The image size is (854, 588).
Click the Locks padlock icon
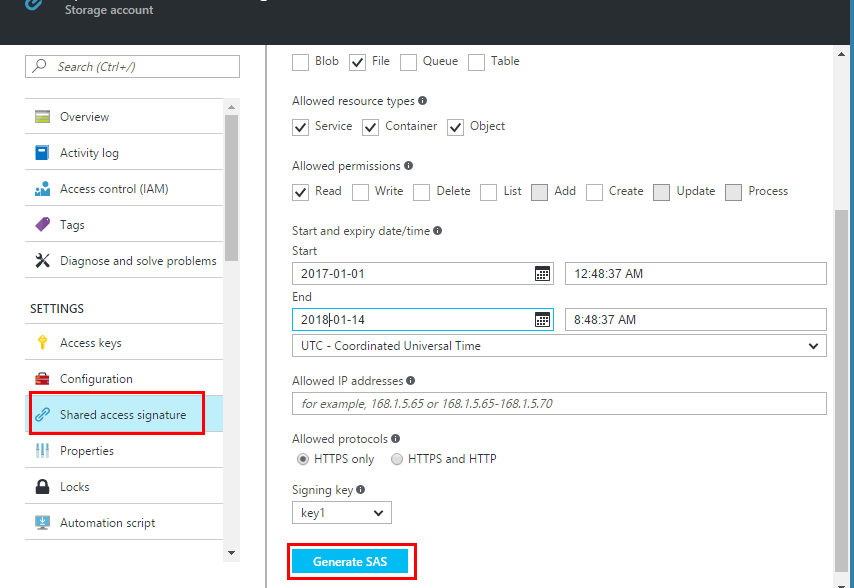tap(42, 486)
